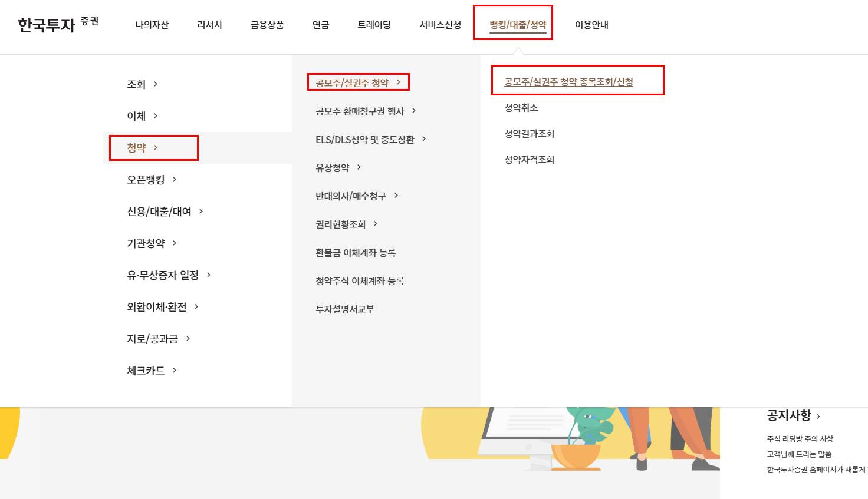Select the 이용안내 menu item
Screen dimensions: 868x499
tap(591, 24)
